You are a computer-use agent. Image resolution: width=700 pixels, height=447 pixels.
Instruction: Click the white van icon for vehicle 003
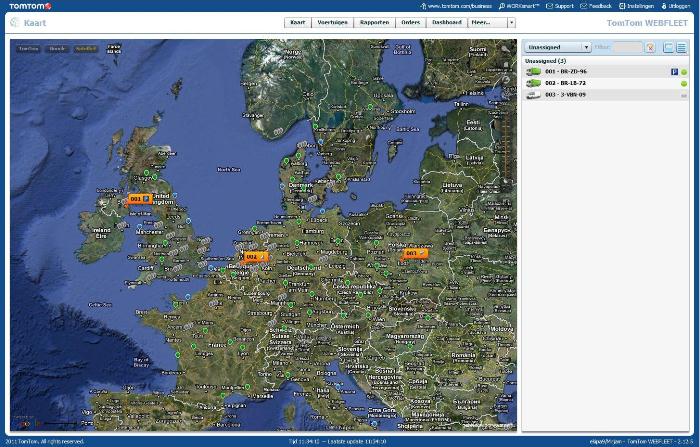533,95
